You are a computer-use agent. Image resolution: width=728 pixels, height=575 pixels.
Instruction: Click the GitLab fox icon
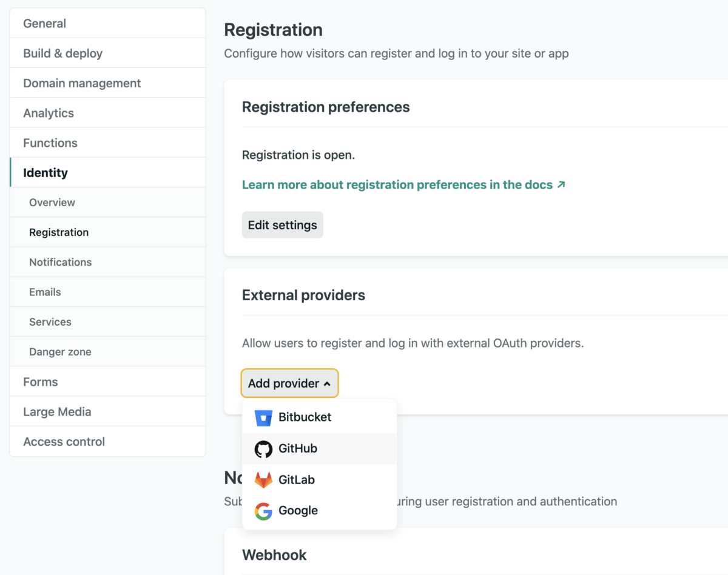coord(263,480)
